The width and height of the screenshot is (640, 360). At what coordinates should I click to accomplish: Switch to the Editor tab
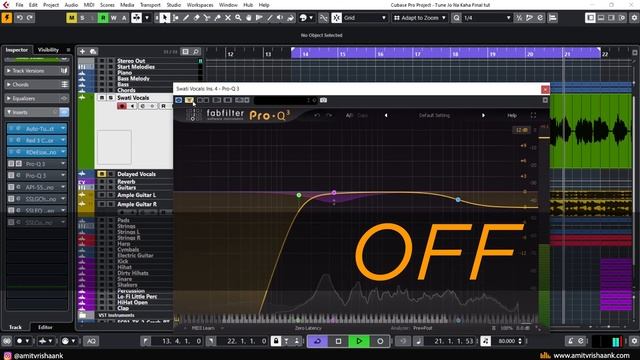45,327
